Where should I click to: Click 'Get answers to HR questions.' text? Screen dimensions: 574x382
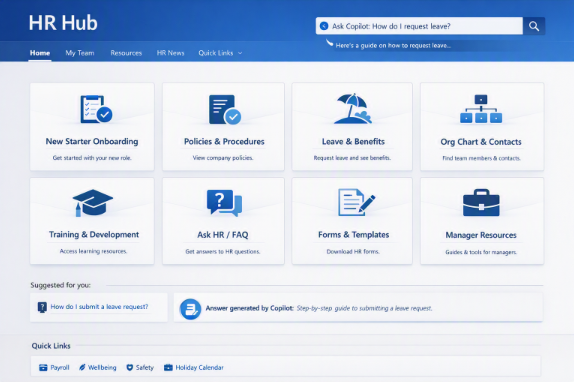(x=223, y=251)
